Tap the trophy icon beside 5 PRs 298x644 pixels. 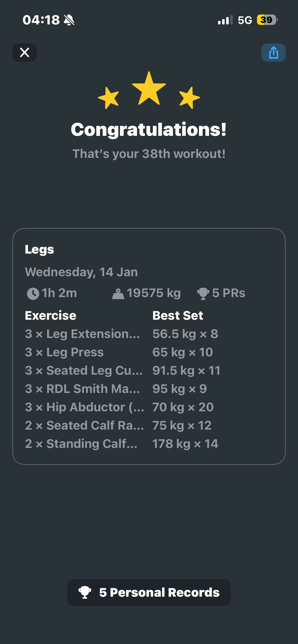tap(203, 294)
